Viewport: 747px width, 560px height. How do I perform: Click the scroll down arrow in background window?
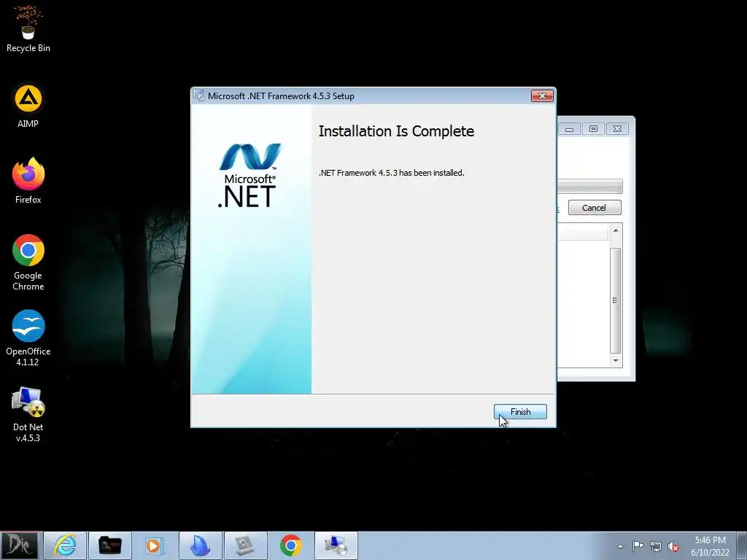tap(616, 360)
